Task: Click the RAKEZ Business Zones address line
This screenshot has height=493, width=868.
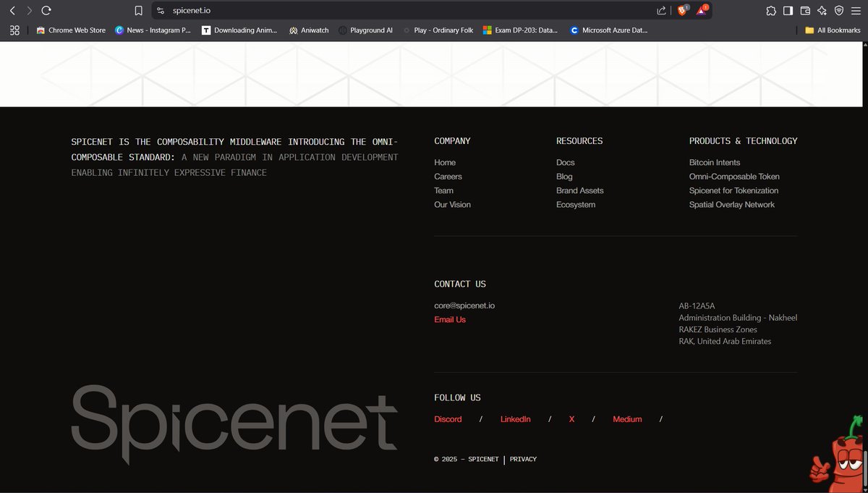Action: pyautogui.click(x=718, y=329)
